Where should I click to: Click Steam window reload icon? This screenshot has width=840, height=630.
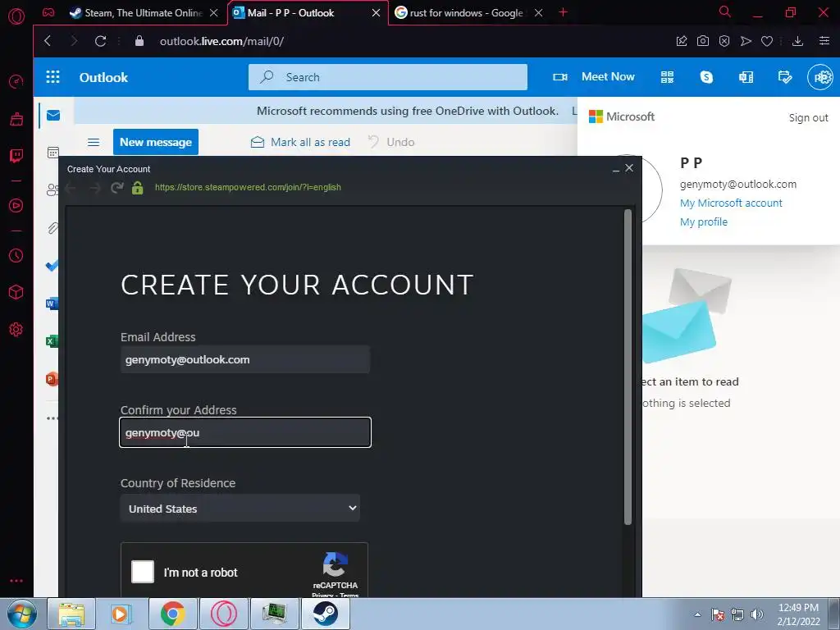116,188
